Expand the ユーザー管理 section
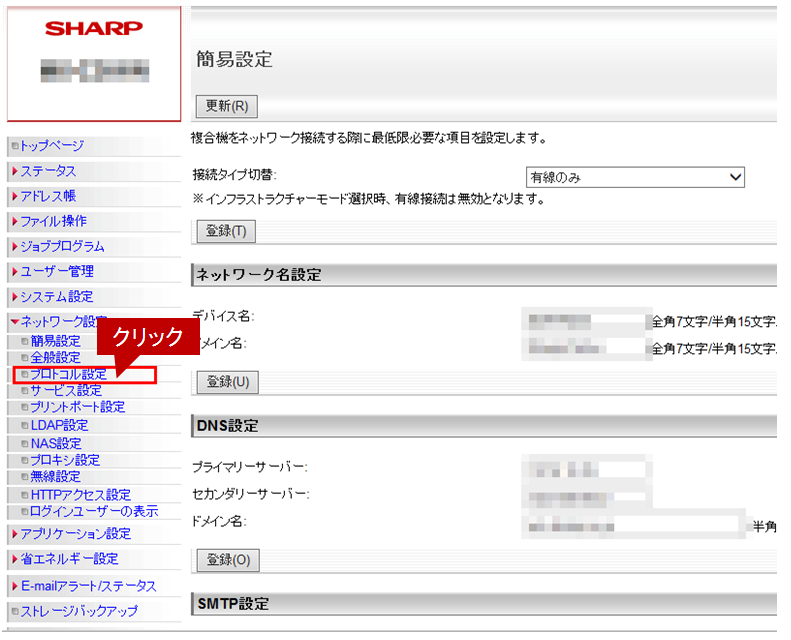The image size is (791, 640). click(x=57, y=271)
